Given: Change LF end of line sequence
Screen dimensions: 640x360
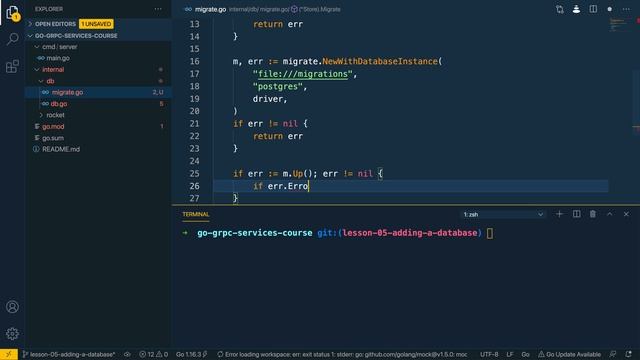Looking at the screenshot, I should pos(510,354).
